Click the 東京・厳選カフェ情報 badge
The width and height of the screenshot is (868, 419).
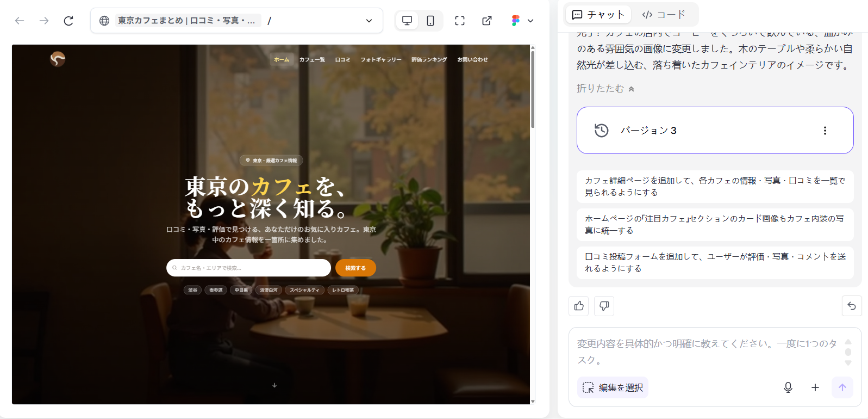click(x=271, y=161)
